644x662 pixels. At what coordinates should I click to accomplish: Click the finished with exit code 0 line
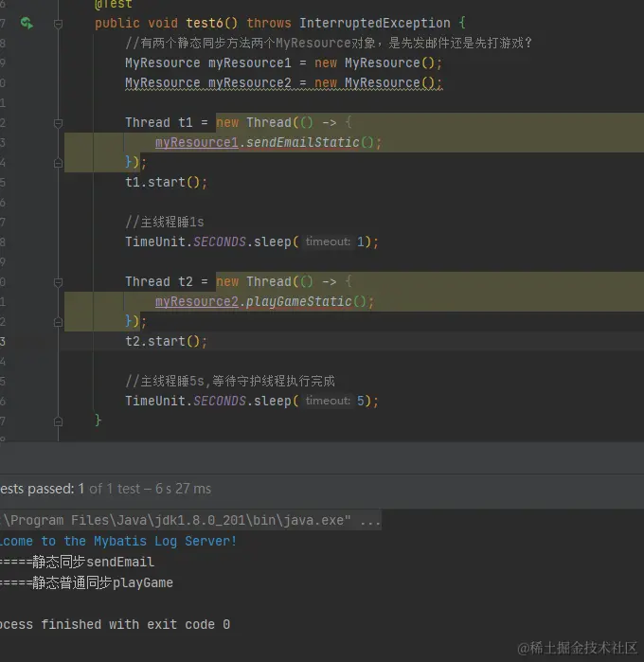click(x=115, y=624)
